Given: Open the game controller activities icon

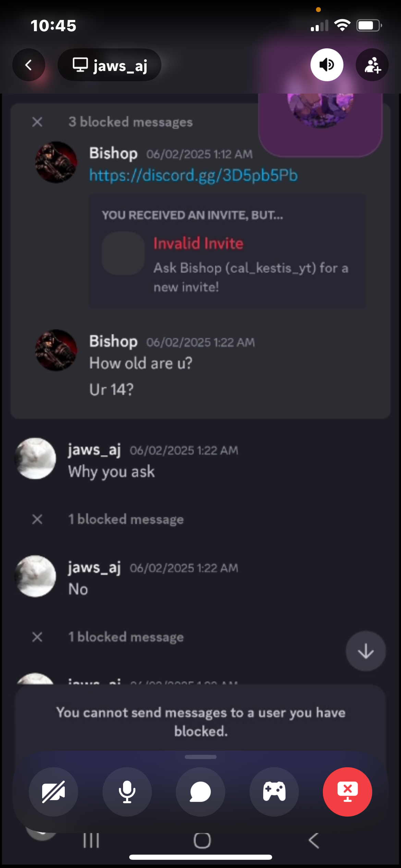Looking at the screenshot, I should 274,792.
